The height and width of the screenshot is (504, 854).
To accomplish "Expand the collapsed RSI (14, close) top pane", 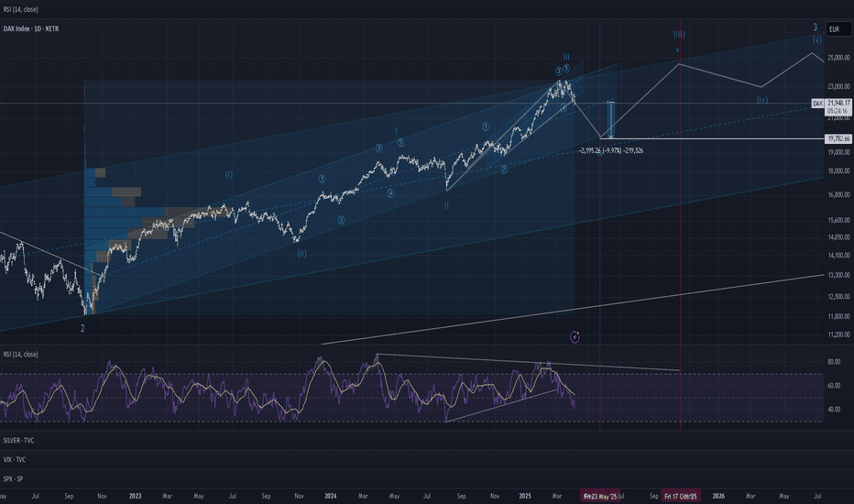I will point(21,9).
